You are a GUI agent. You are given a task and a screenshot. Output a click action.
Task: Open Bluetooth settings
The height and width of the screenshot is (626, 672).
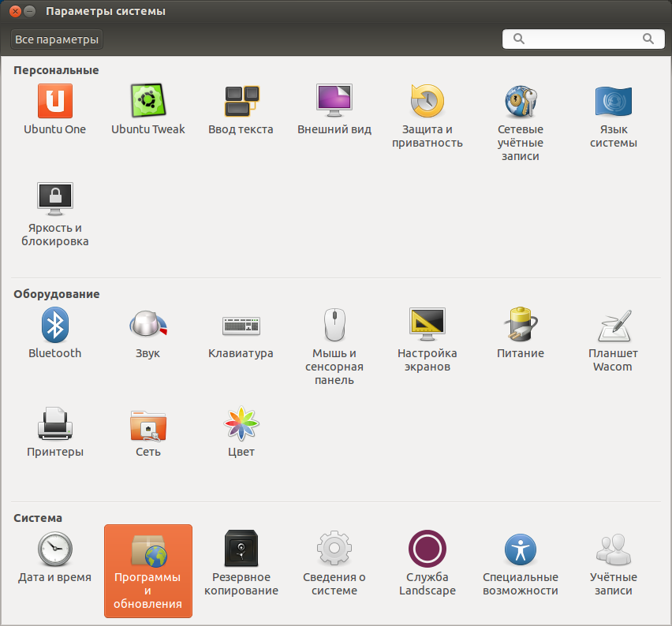click(x=55, y=333)
